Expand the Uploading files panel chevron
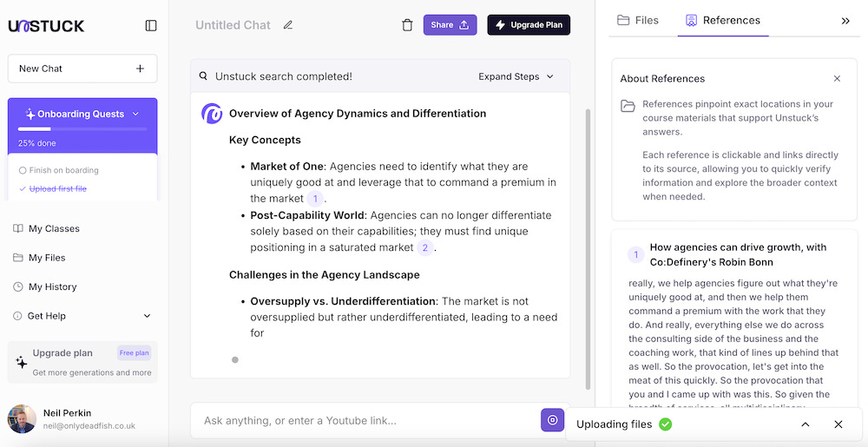868x447 pixels. (806, 424)
